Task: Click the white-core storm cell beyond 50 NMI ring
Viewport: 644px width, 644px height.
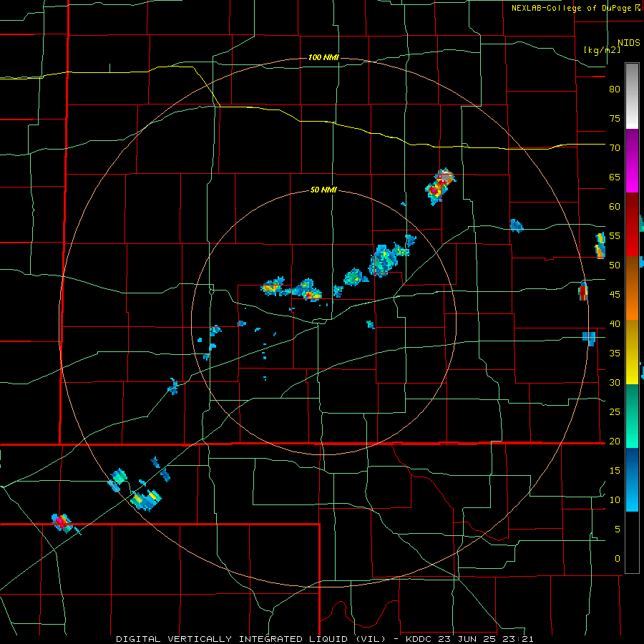Action: (441, 185)
